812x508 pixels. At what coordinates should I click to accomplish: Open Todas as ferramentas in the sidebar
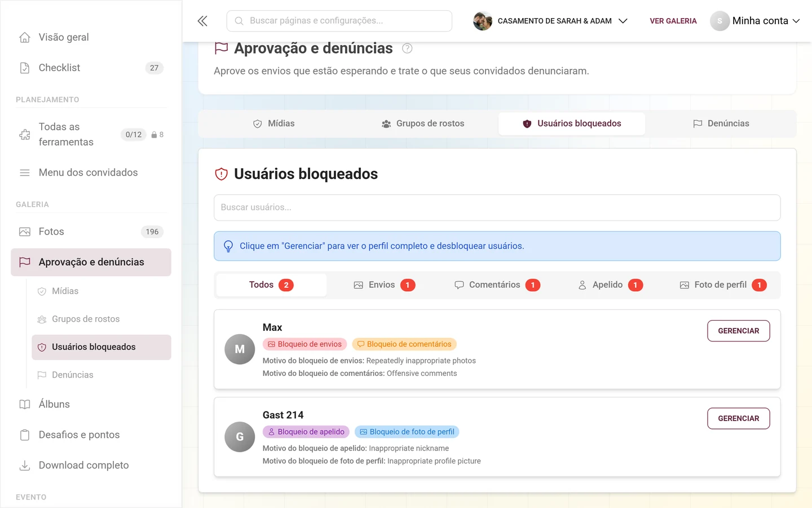(x=91, y=134)
